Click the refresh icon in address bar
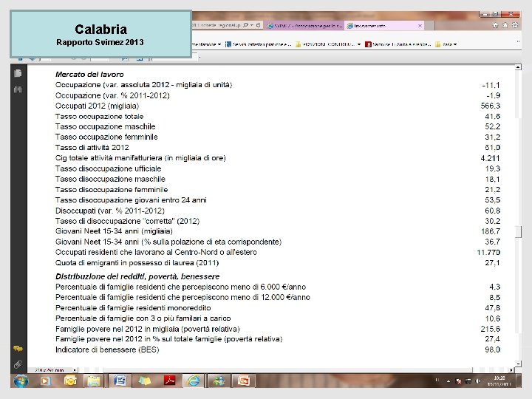 coord(258,25)
